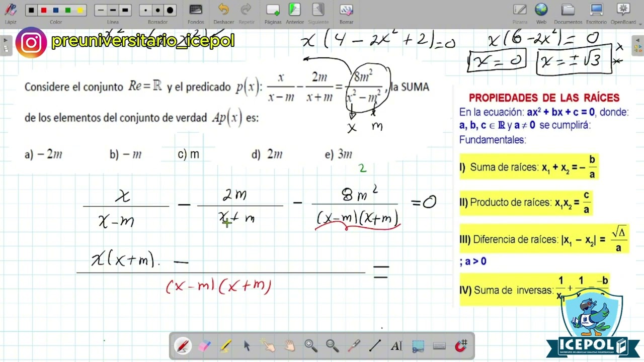This screenshot has width=644, height=362.
Task: Select the text writing tool
Action: click(396, 346)
